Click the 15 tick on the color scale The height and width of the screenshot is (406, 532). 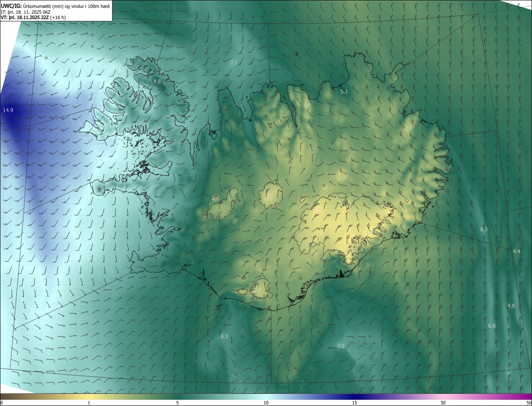tap(355, 403)
